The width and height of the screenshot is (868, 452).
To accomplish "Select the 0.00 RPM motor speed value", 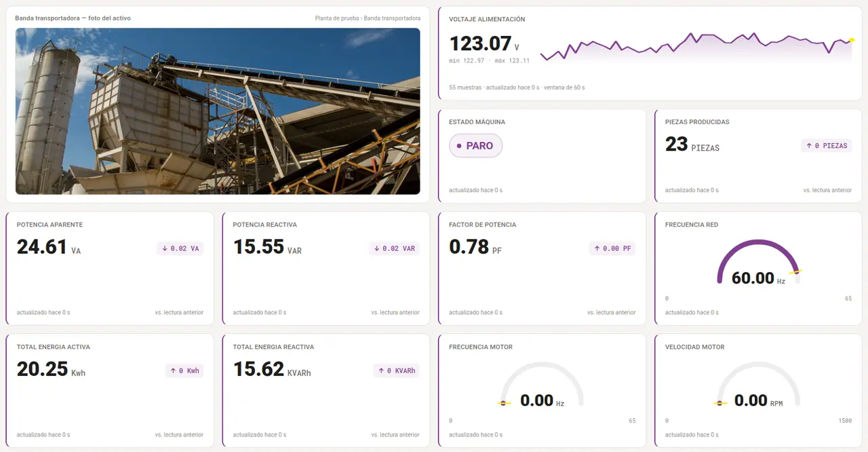I will [x=758, y=401].
